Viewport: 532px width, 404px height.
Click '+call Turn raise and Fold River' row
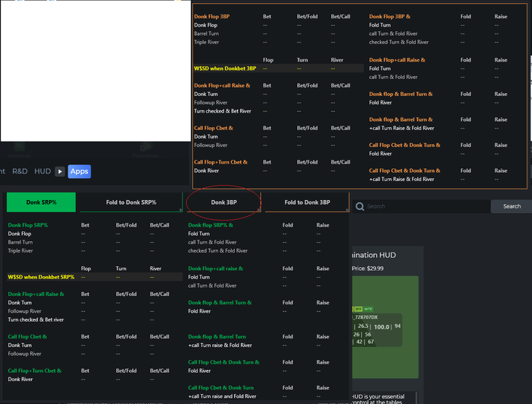222,396
